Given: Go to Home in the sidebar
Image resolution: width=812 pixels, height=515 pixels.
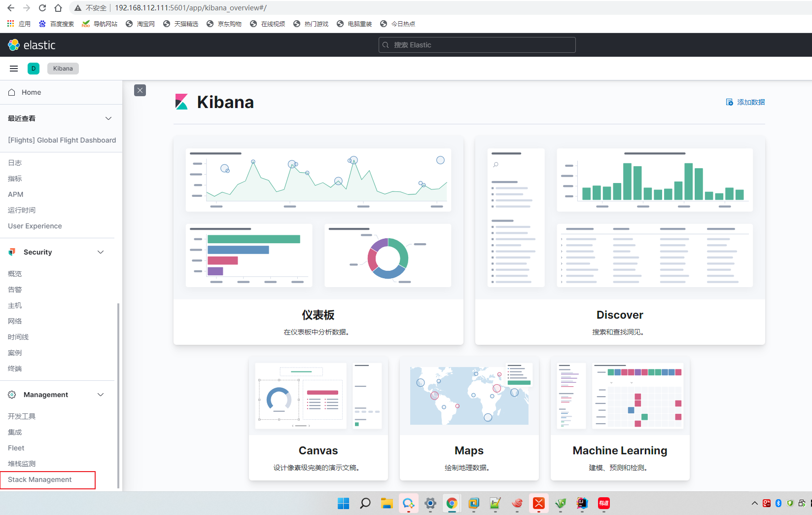Looking at the screenshot, I should click(31, 92).
